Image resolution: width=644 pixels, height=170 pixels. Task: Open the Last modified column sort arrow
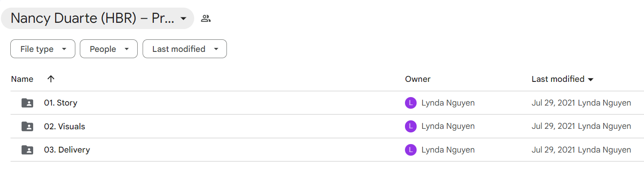[x=591, y=80]
